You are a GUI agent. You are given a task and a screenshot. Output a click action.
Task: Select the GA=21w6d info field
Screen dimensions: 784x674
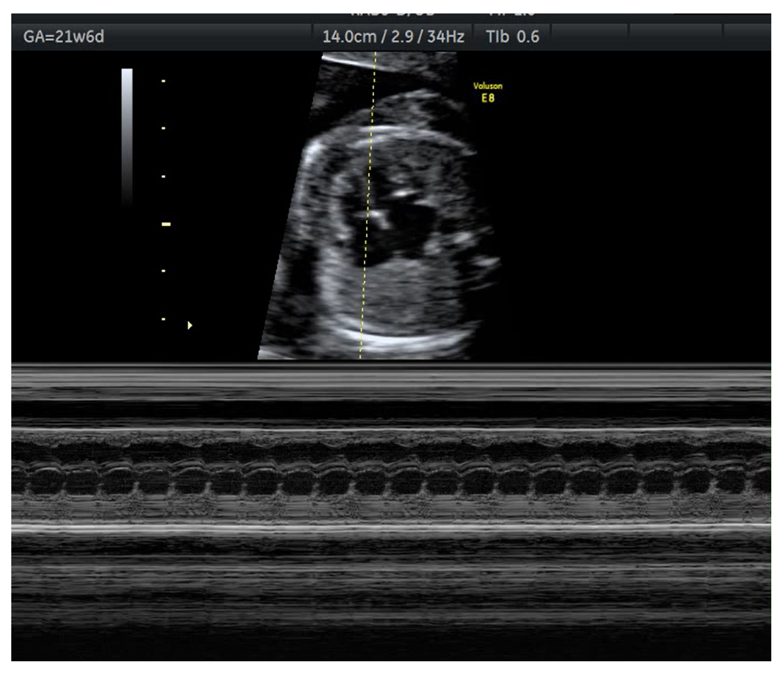coord(64,37)
